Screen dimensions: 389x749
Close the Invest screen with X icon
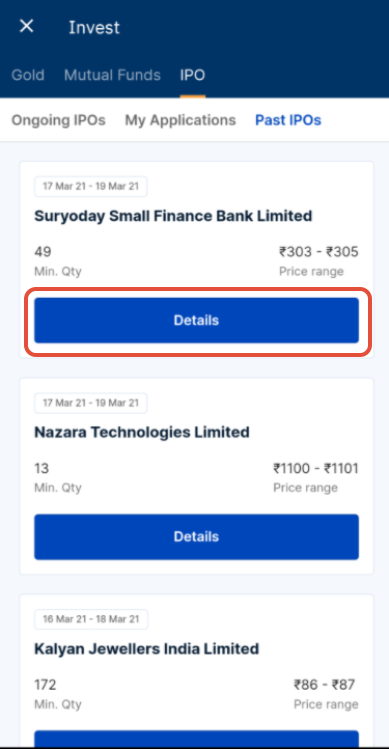pos(26,26)
